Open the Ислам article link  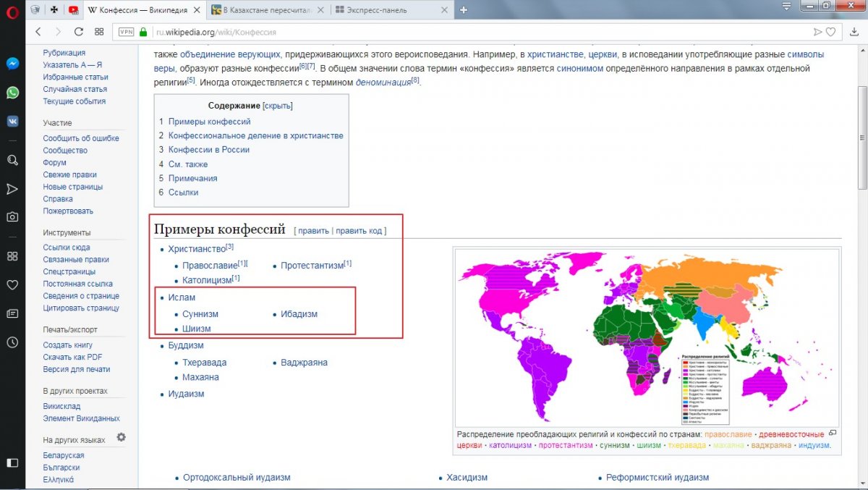[182, 297]
